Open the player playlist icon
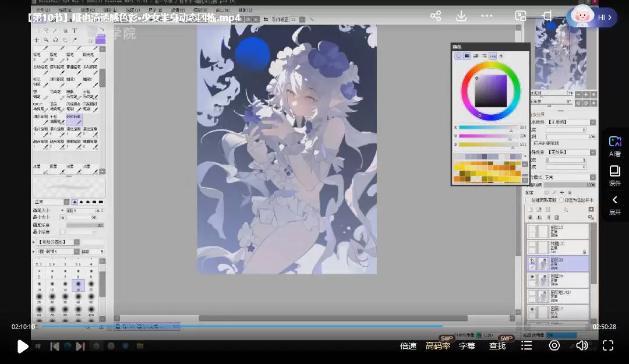Viewport: 629px width, 364px height. pos(526,345)
